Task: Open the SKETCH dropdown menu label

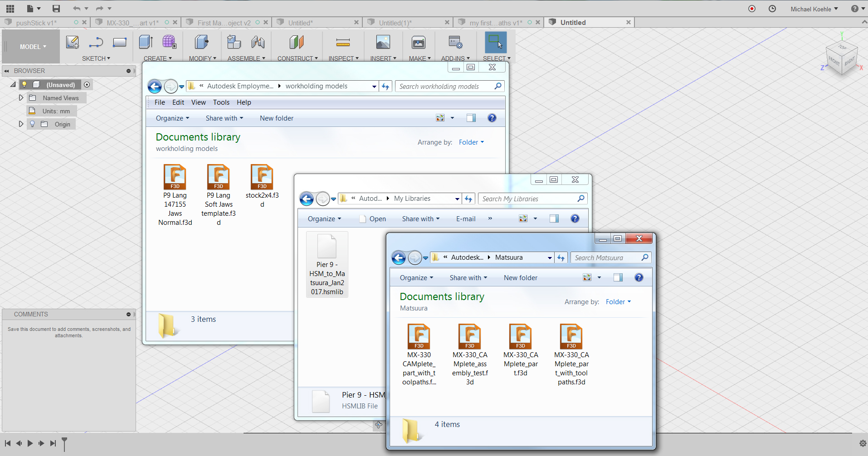Action: click(96, 58)
